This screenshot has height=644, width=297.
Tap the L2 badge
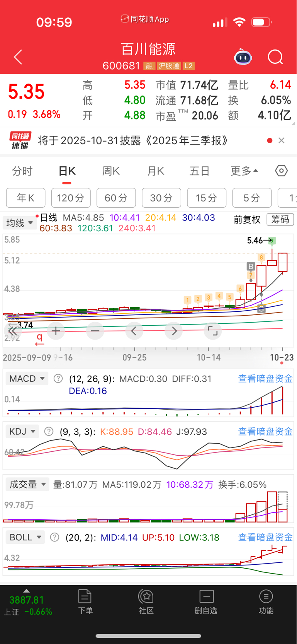pyautogui.click(x=188, y=66)
